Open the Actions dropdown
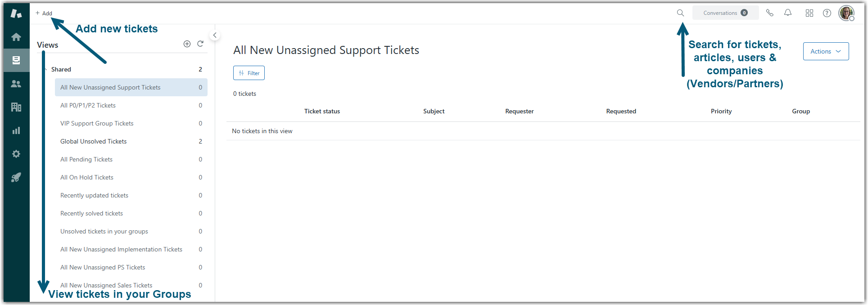Screen dimensions: 868x305 pos(826,51)
